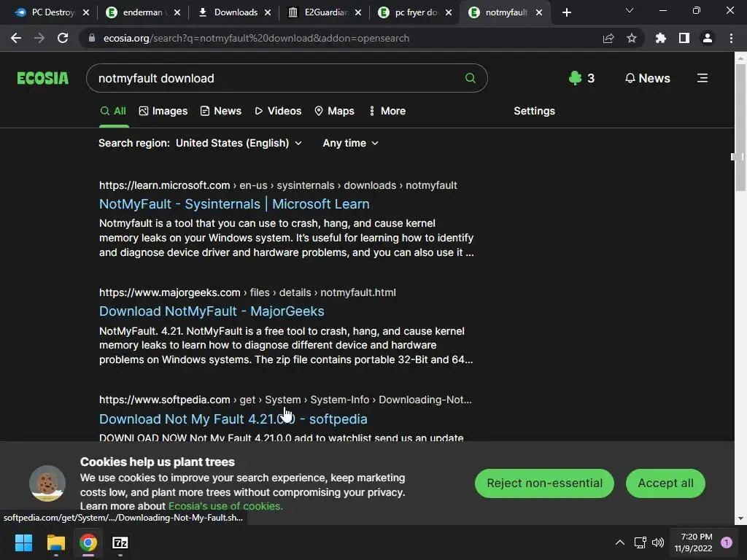Viewport: 747px width, 560px height.
Task: Expand the Any time filter
Action: point(350,143)
